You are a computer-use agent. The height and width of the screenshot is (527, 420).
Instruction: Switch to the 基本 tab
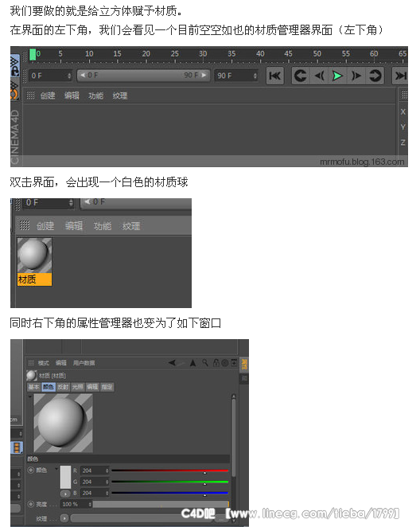pos(33,387)
